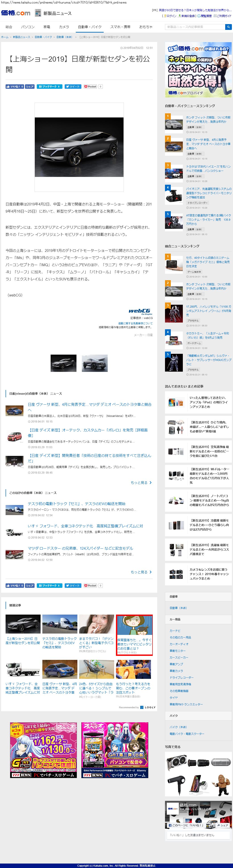The height and width of the screenshot is (868, 233).
Task: Click the top Facebook いいね! button
Action: 14,87
